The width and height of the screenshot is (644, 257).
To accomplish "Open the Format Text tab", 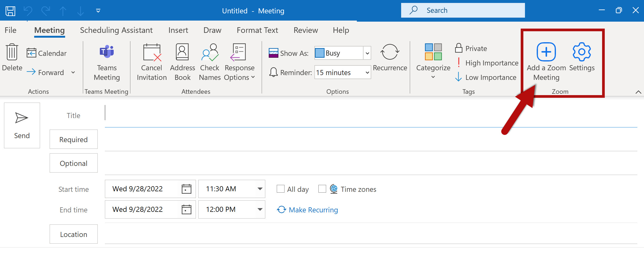I will [257, 30].
